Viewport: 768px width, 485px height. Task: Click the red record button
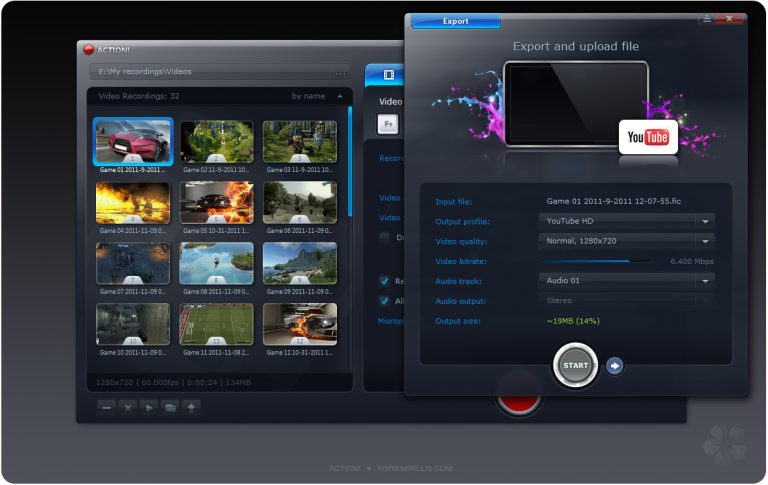[519, 404]
